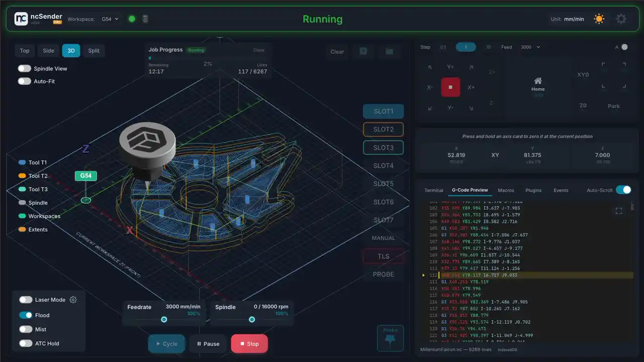Select the SLOT2 tool button
This screenshot has width=644, height=362.
pos(383,129)
